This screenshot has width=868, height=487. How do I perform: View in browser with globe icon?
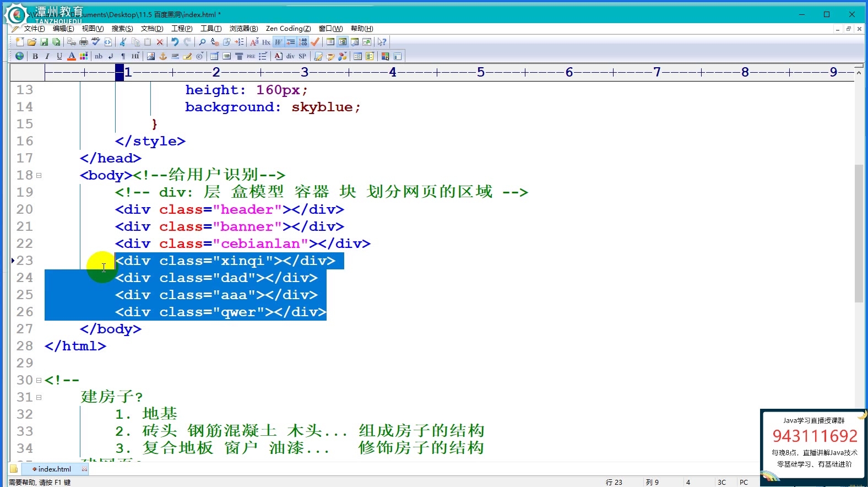pyautogui.click(x=19, y=56)
